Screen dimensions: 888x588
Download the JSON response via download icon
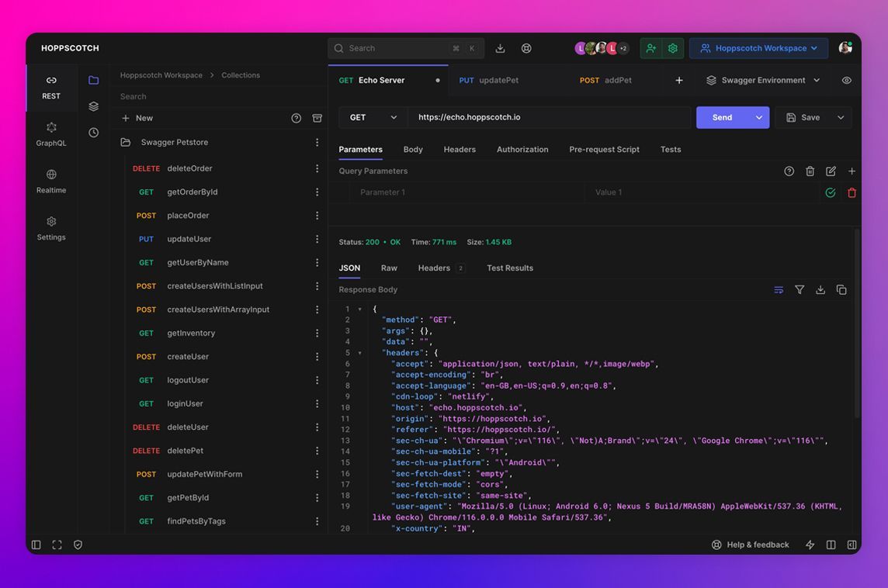pyautogui.click(x=820, y=289)
